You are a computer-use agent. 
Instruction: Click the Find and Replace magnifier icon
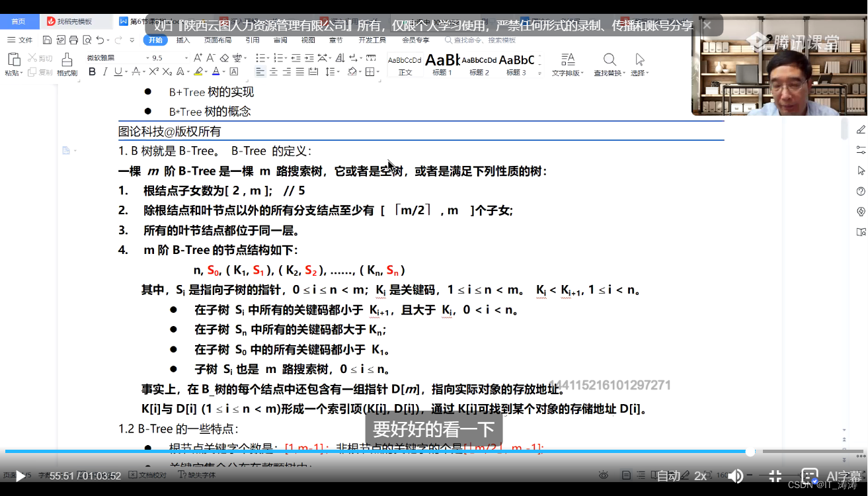coord(609,60)
